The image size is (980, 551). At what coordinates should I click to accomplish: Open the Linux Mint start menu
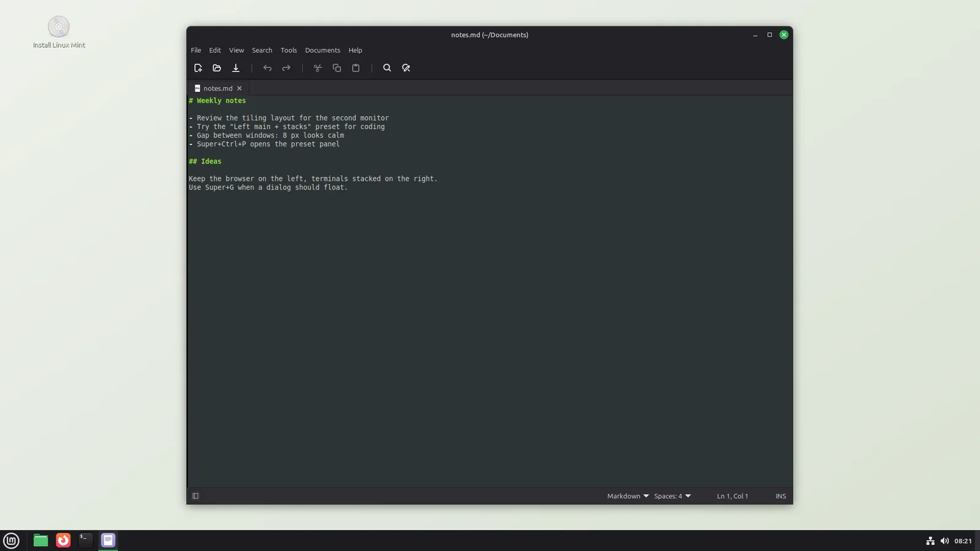coord(12,541)
